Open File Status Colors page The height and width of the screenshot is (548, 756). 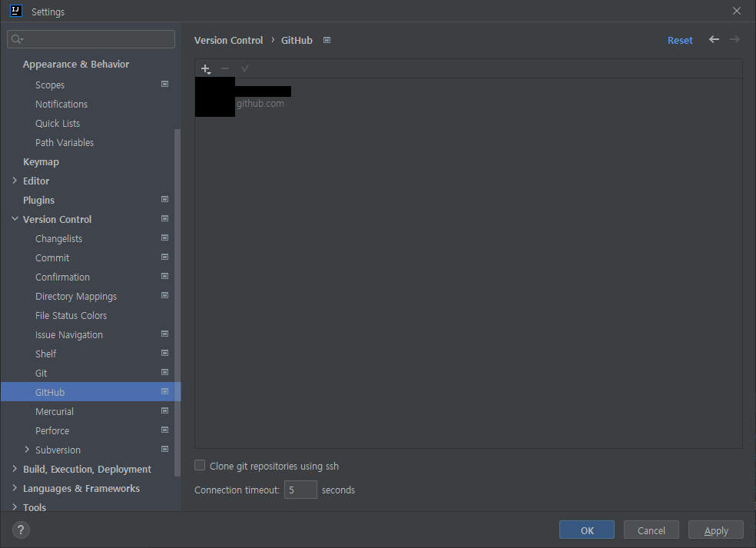[x=71, y=315]
